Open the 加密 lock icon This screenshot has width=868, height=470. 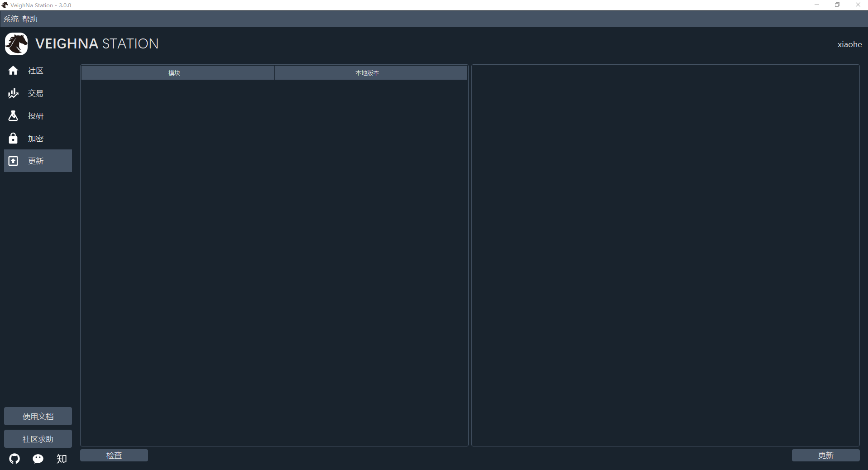13,138
